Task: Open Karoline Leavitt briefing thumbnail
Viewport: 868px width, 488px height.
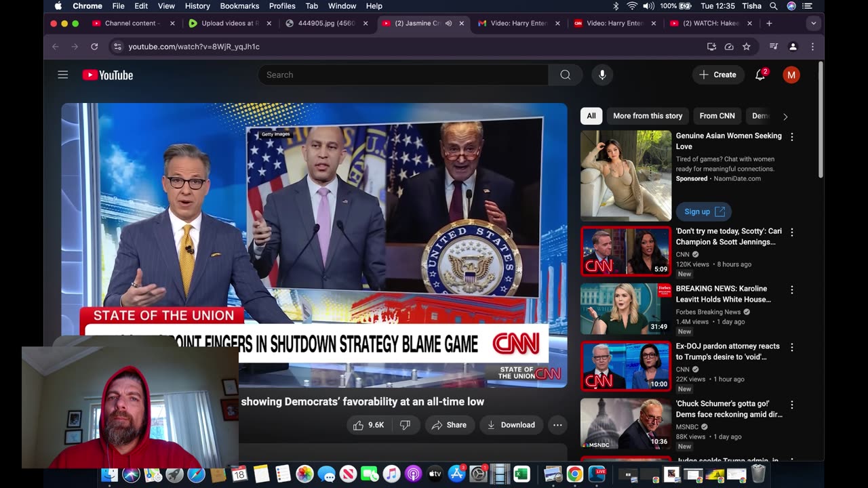Action: [626, 309]
